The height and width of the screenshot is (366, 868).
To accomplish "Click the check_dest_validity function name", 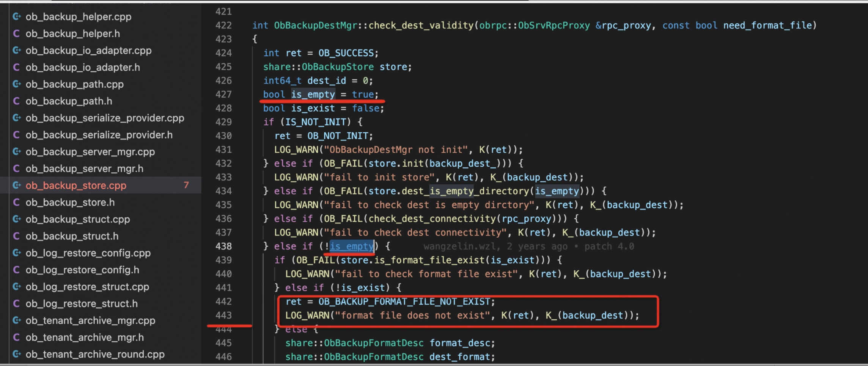I will tap(421, 25).
